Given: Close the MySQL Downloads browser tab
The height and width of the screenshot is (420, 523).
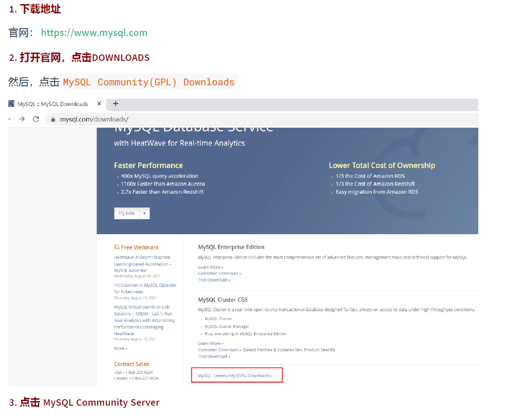Looking at the screenshot, I should tap(99, 104).
